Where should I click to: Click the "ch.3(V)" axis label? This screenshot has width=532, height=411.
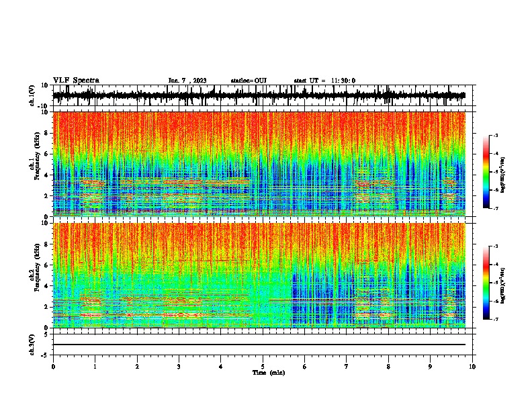pyautogui.click(x=32, y=345)
